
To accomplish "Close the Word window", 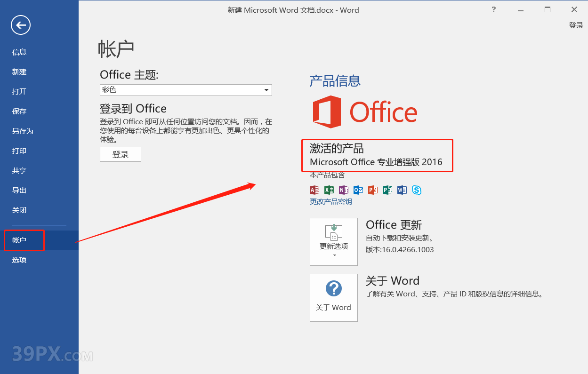I will point(574,9).
